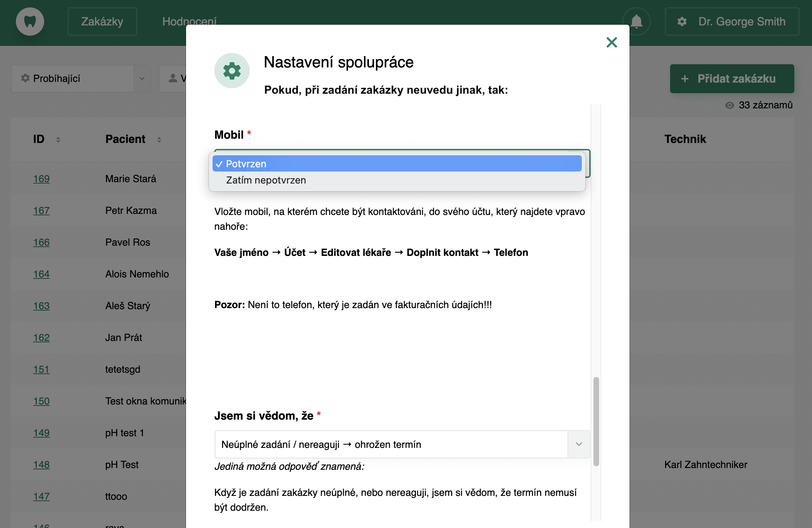This screenshot has width=812, height=528.
Task: Click the person icon in the user filter
Action: point(173,78)
